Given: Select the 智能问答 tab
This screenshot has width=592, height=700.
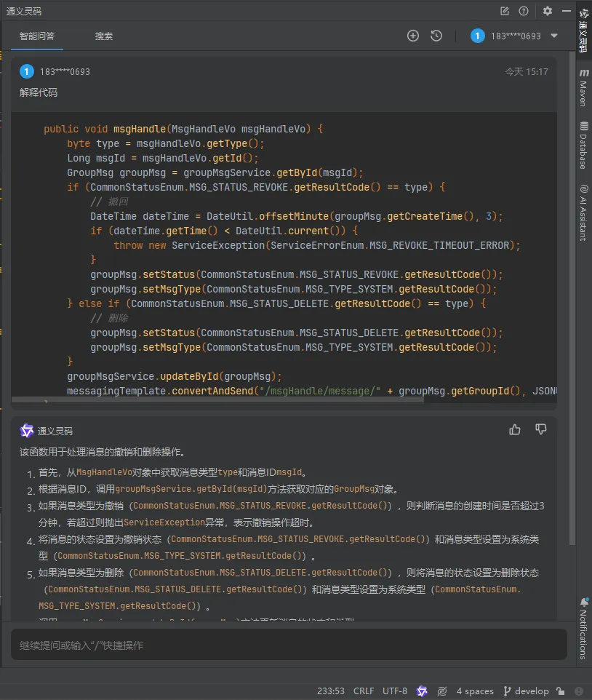Looking at the screenshot, I should pyautogui.click(x=37, y=36).
